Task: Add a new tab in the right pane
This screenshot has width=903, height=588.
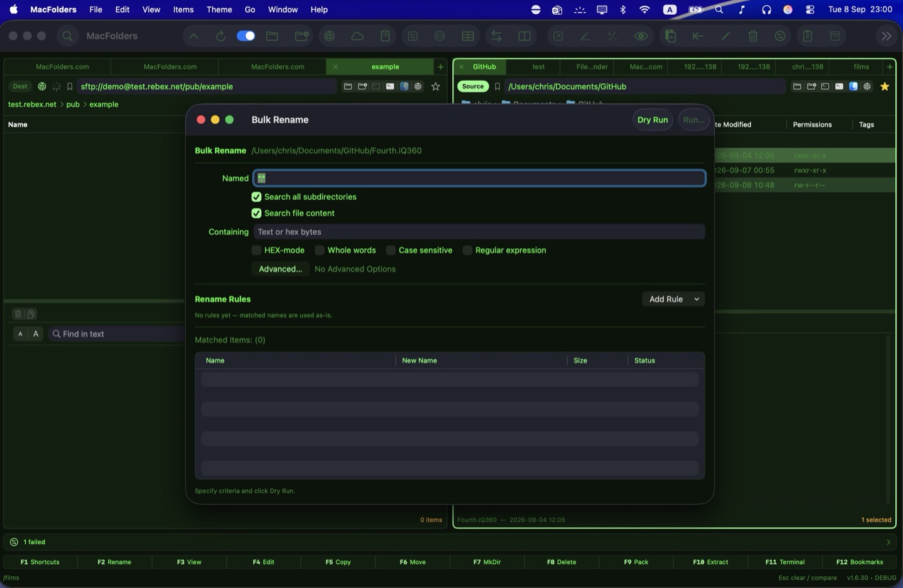Action: (890, 66)
